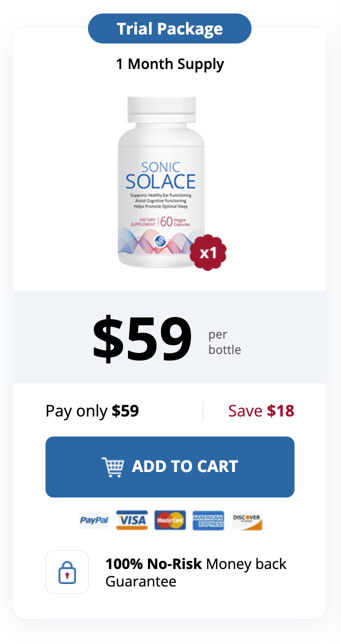Click the red padlock guarantee icon

click(x=66, y=572)
